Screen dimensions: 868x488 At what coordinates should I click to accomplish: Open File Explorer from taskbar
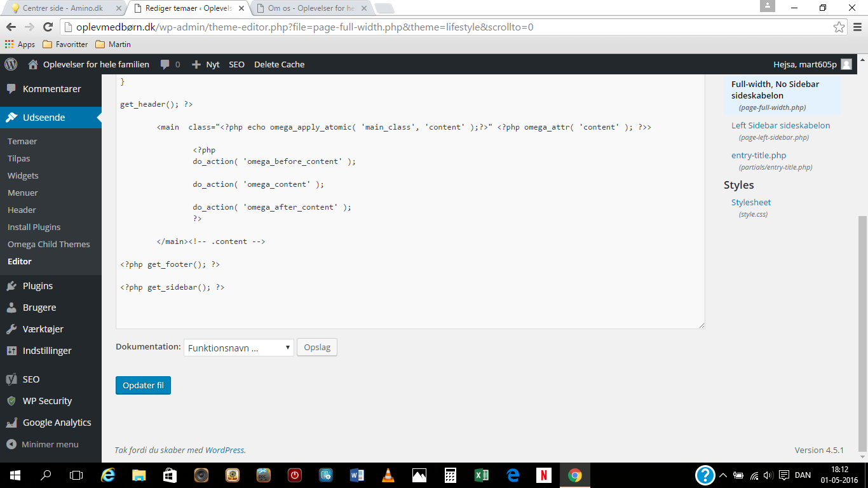[139, 475]
